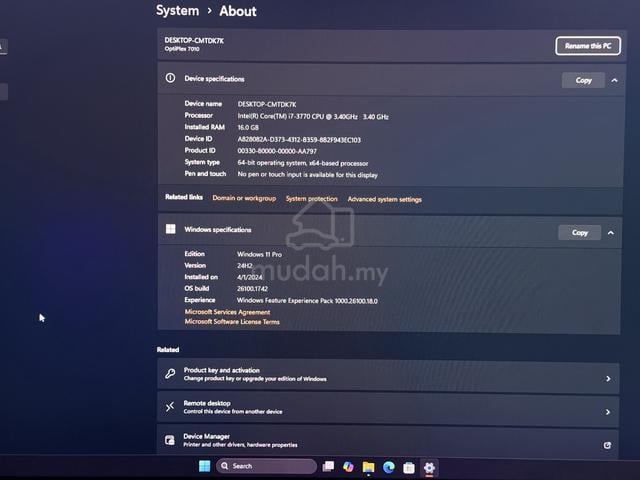
Task: Click the Installed on date 4/1/2024
Action: point(250,277)
